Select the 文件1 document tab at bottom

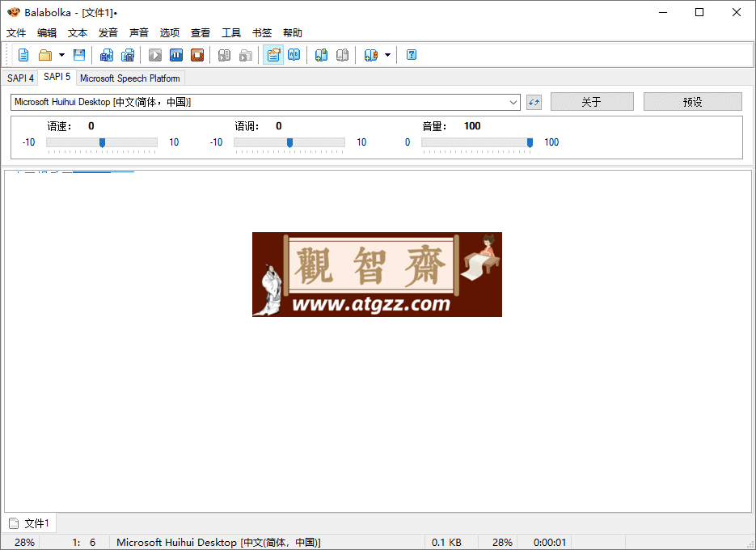click(x=29, y=523)
